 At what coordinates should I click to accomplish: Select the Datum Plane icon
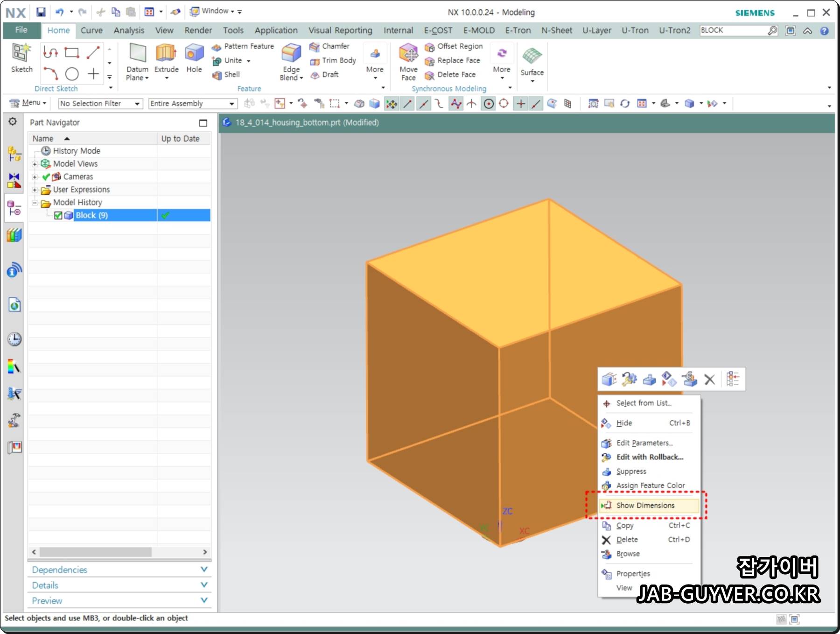[x=138, y=53]
